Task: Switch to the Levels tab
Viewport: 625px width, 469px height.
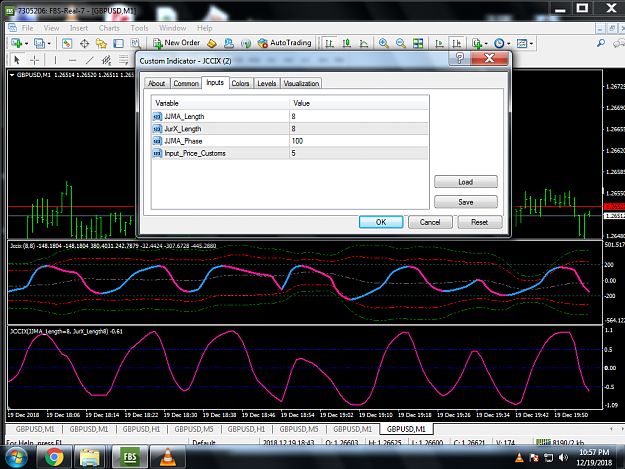Action: point(267,83)
